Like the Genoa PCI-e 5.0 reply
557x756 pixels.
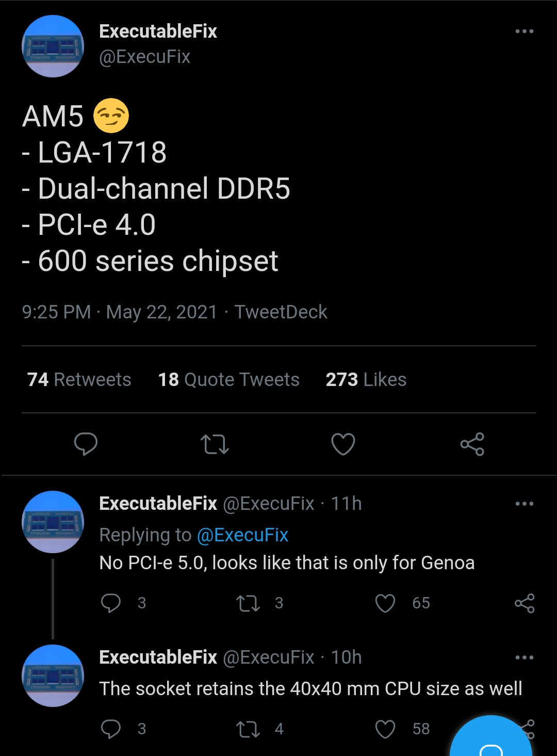coord(385,603)
